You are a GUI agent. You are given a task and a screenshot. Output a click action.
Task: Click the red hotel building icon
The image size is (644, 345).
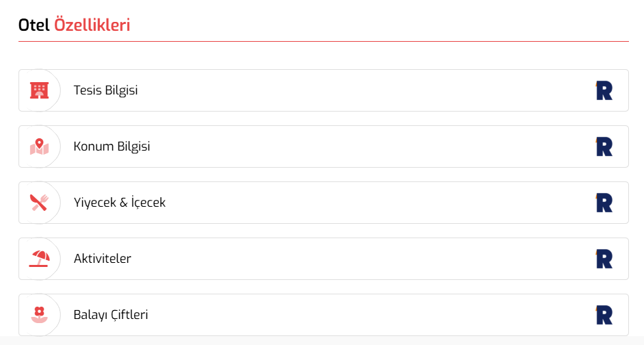(40, 90)
